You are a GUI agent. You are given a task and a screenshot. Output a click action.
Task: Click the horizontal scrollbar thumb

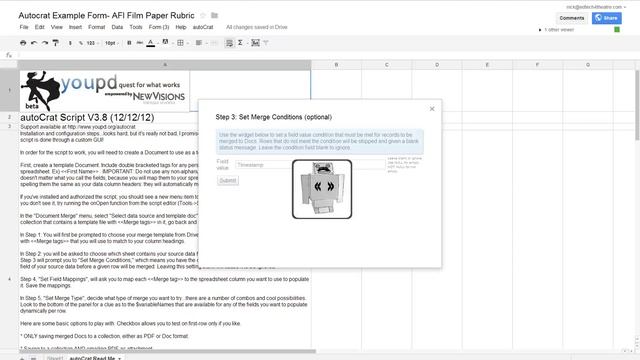click(167, 351)
